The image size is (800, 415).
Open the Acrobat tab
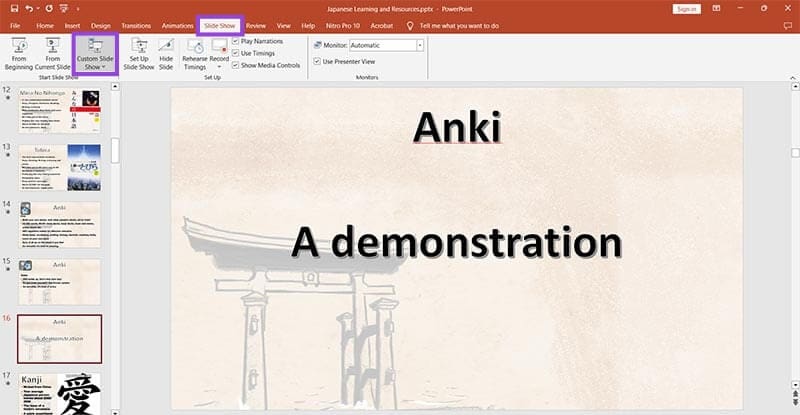[x=382, y=26]
